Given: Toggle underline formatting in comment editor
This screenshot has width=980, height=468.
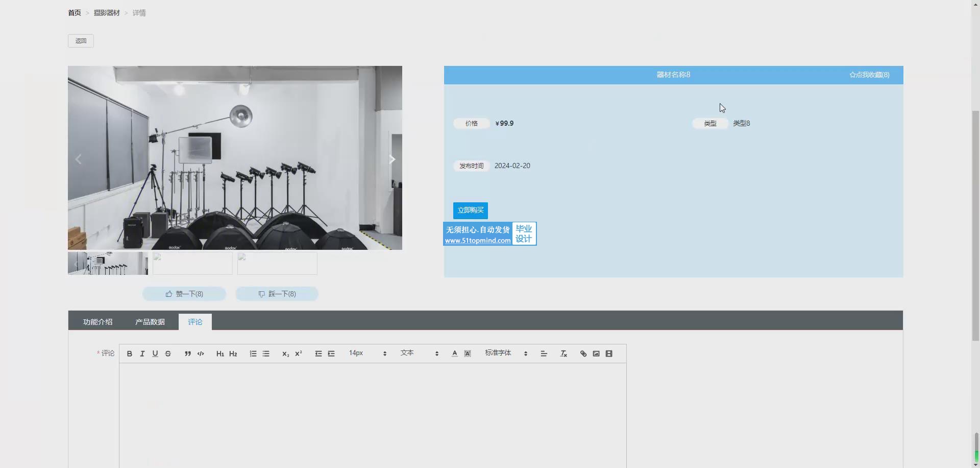Looking at the screenshot, I should [x=155, y=354].
